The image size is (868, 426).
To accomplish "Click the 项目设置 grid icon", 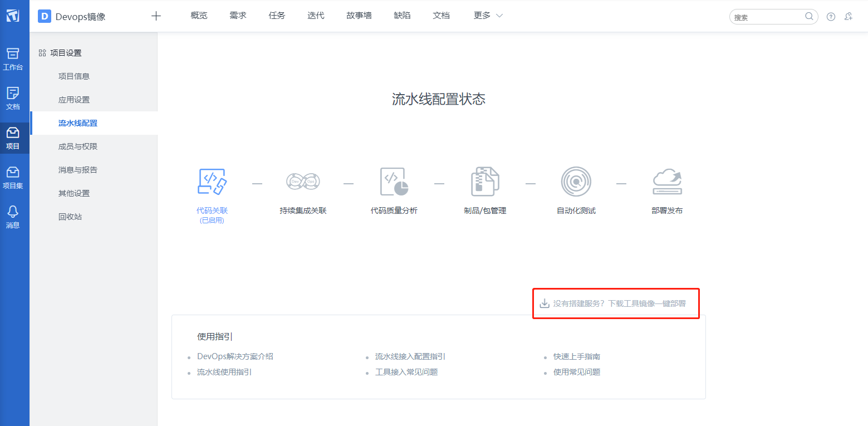I will pos(42,53).
